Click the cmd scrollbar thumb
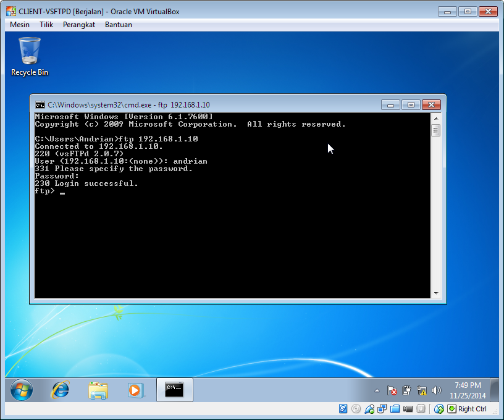This screenshot has width=504, height=420. 436,130
